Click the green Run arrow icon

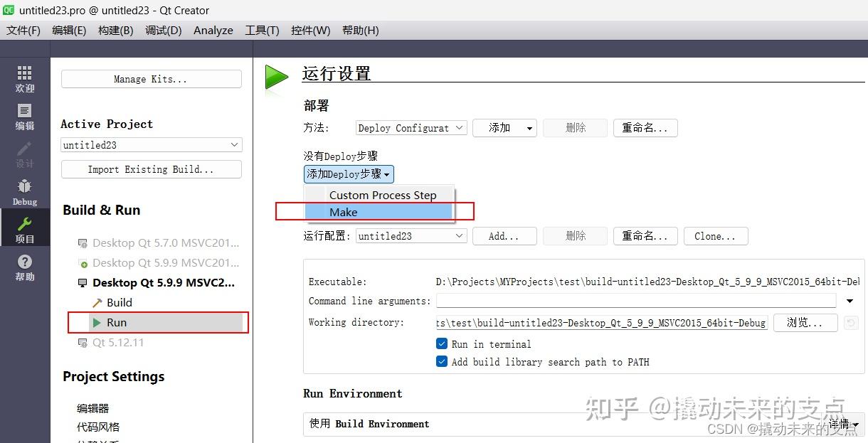(x=276, y=78)
